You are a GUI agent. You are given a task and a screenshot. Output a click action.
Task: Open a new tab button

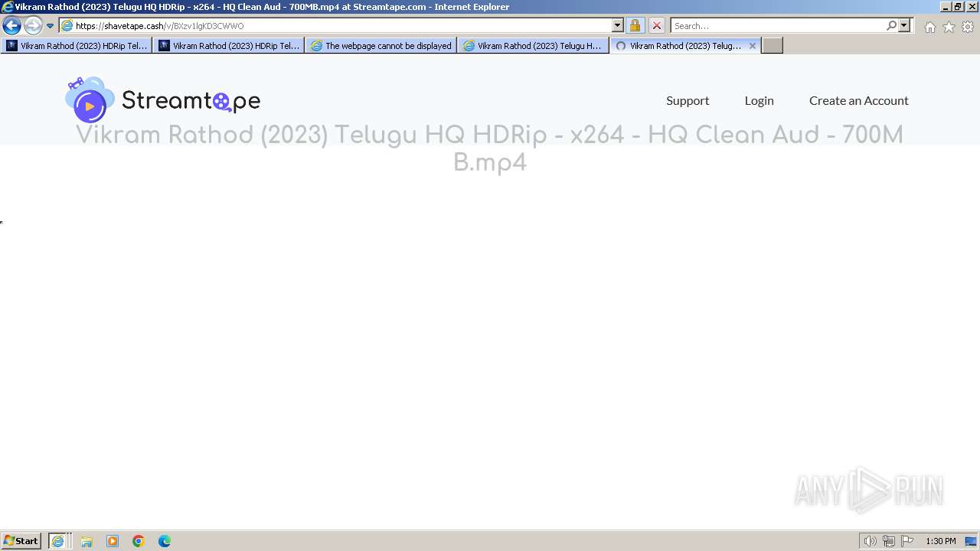[773, 46]
